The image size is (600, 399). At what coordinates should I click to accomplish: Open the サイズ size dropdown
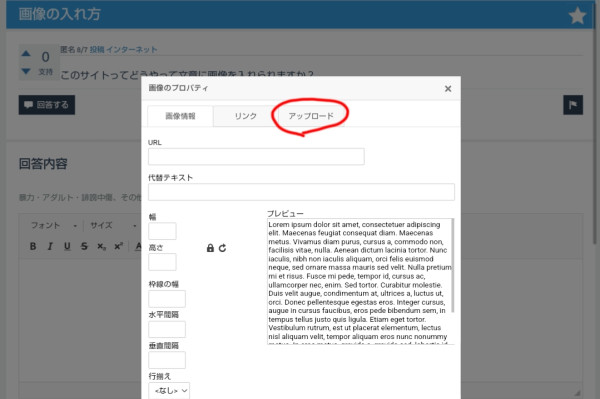point(113,225)
